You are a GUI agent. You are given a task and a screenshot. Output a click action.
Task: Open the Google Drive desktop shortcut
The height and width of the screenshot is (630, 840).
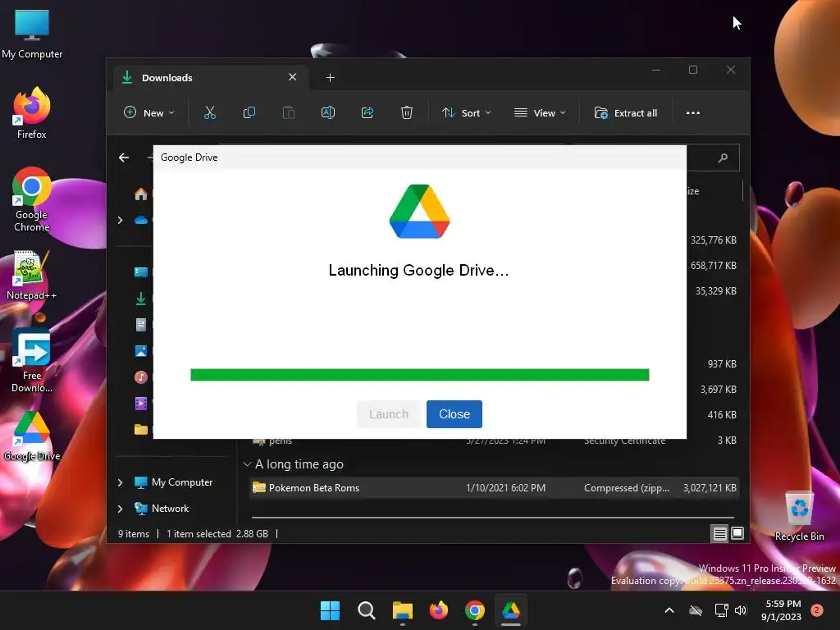32,436
